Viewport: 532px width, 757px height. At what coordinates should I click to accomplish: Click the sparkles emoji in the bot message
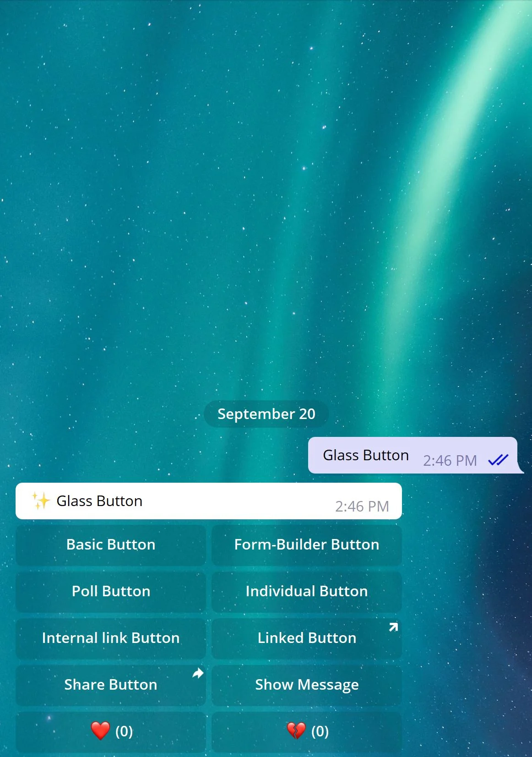(41, 501)
